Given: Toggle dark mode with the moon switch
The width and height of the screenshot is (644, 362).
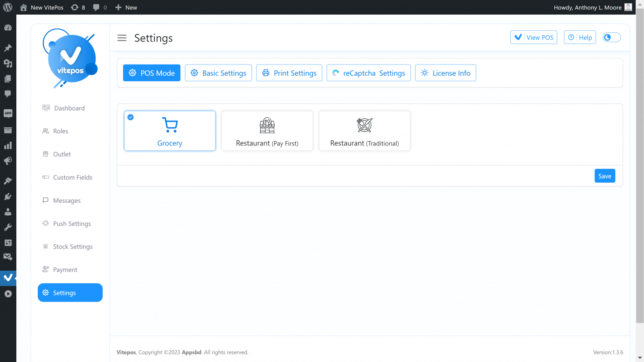Looking at the screenshot, I should pos(611,37).
